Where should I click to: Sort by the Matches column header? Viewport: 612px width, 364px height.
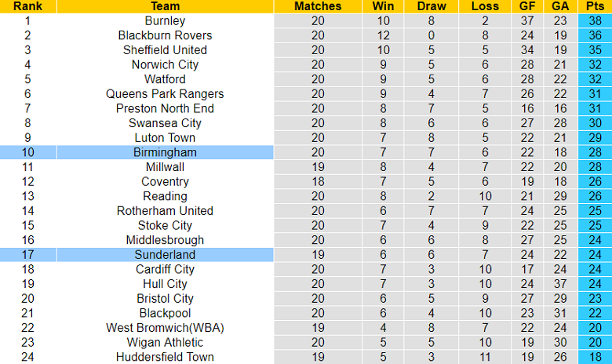[x=318, y=6]
